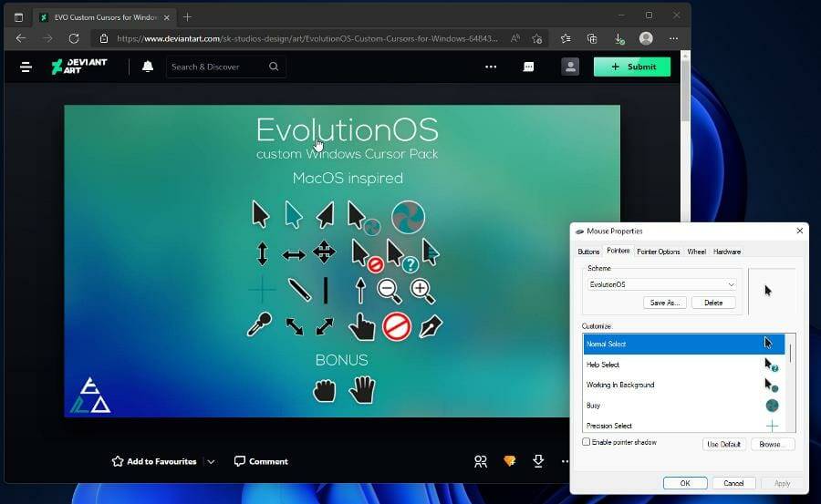Click the DeviantArt logo
Screen dimensions: 821x504
[79, 67]
